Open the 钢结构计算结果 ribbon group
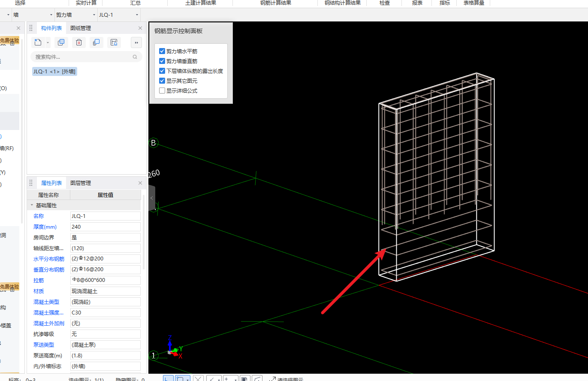The width and height of the screenshot is (588, 381). [343, 3]
